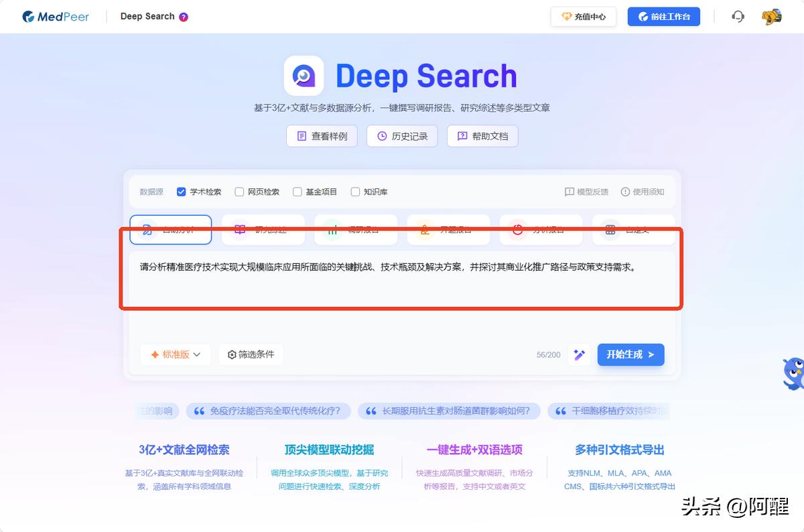The width and height of the screenshot is (804, 532).
Task: Open 筛选条件 filter conditions
Action: click(x=251, y=354)
